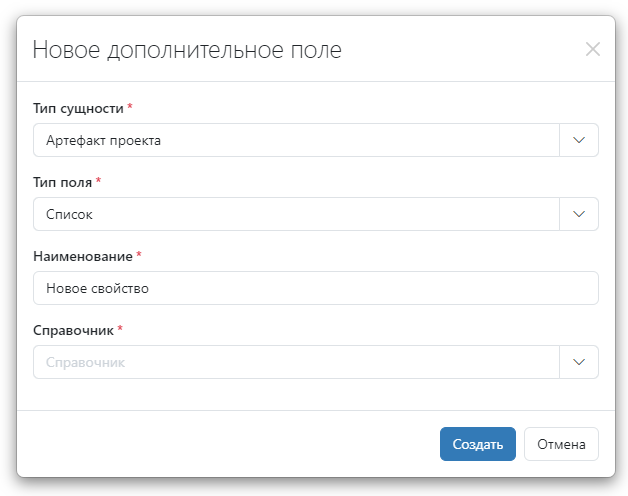The width and height of the screenshot is (628, 496).
Task: Click the Артефакт проекта selected value
Action: [103, 141]
